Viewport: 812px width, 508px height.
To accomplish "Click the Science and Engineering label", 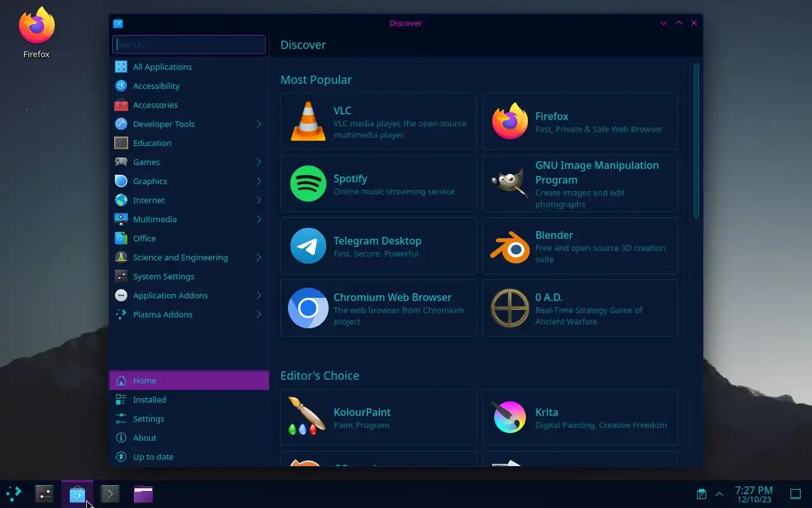I will (x=180, y=257).
